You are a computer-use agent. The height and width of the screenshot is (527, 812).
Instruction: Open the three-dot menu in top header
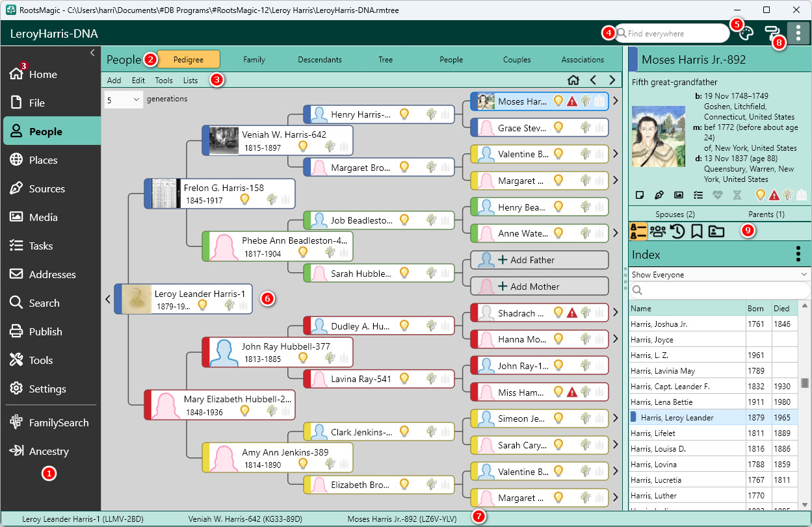[798, 33]
